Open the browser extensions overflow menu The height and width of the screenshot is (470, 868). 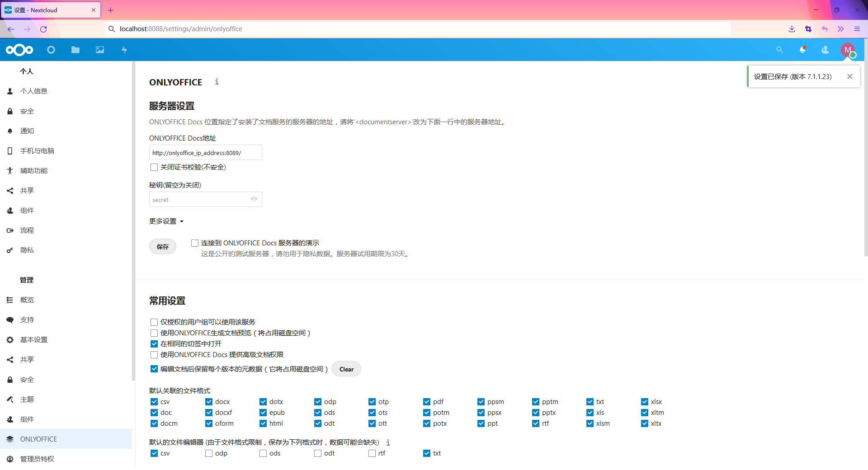(x=840, y=28)
